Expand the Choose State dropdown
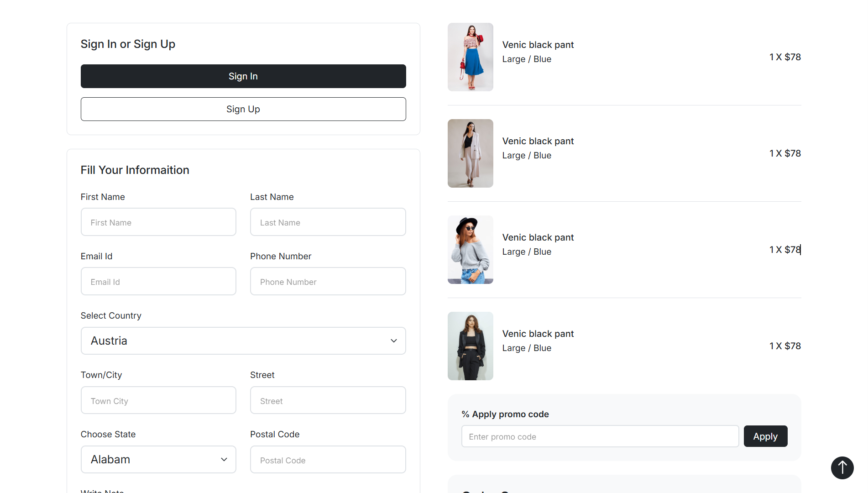Screen dimensions: 868x493 (x=158, y=459)
